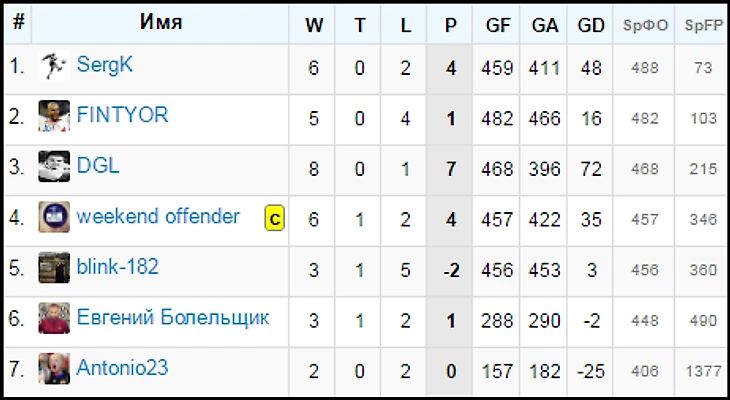Image resolution: width=730 pixels, height=400 pixels.
Task: Open FINTYOR player name link
Action: [122, 115]
